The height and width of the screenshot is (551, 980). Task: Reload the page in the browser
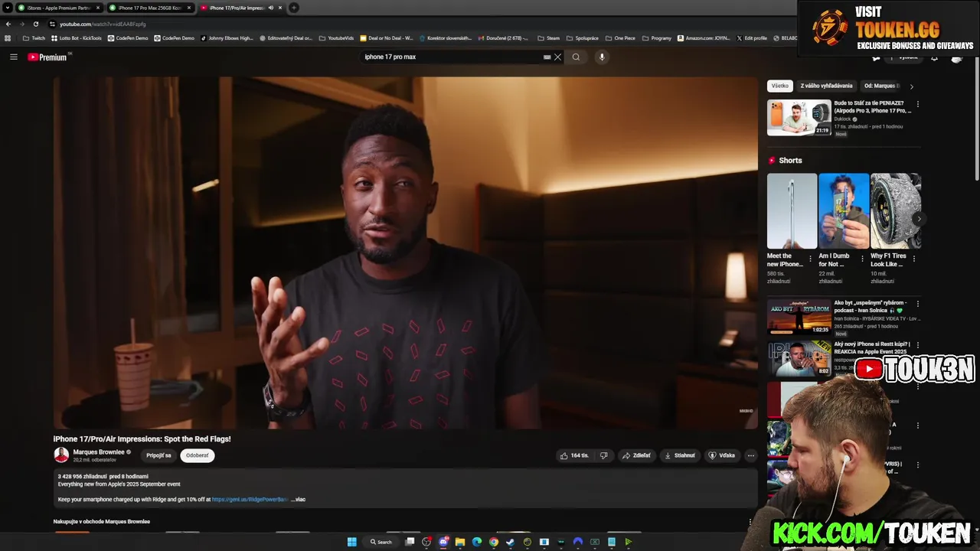[x=35, y=24]
